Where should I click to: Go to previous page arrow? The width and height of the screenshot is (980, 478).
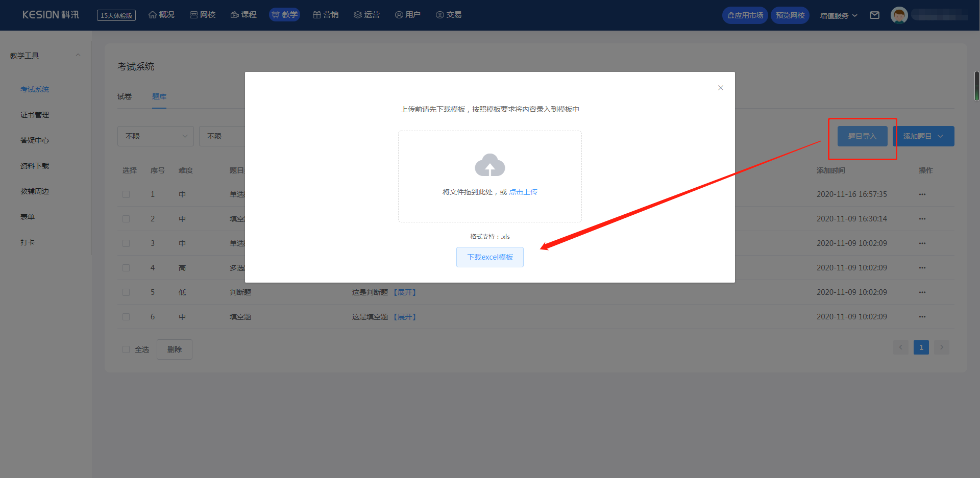[900, 347]
